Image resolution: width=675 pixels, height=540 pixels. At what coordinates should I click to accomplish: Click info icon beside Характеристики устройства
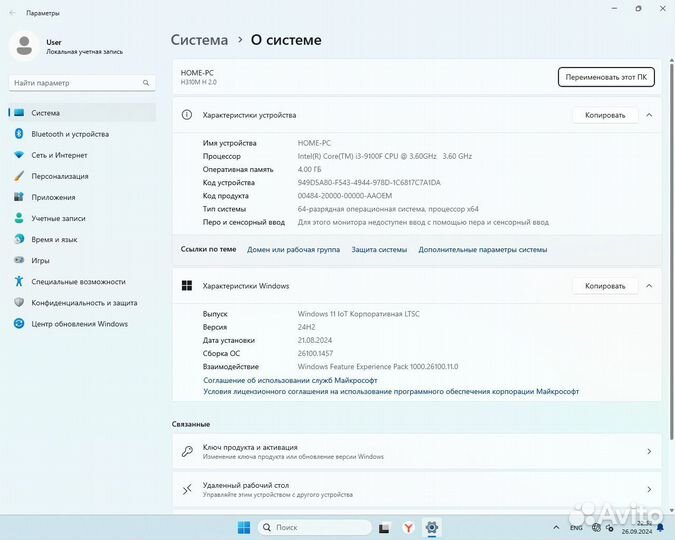[x=187, y=115]
